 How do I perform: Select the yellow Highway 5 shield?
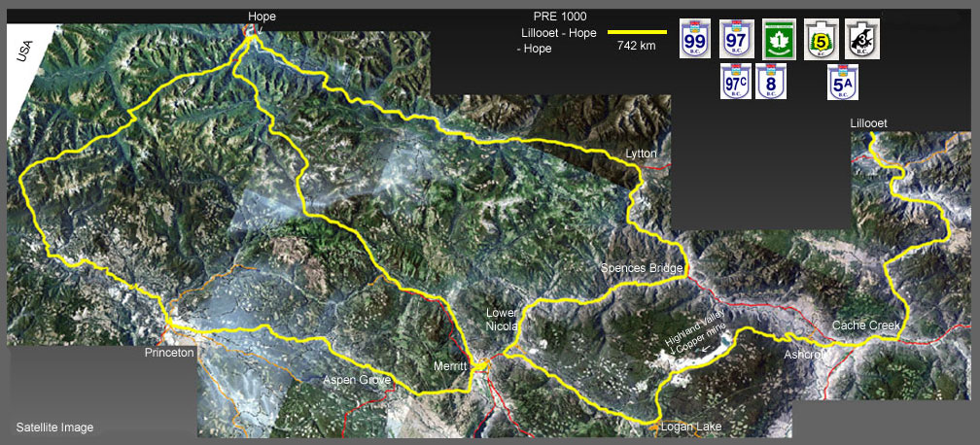pyautogui.click(x=821, y=41)
